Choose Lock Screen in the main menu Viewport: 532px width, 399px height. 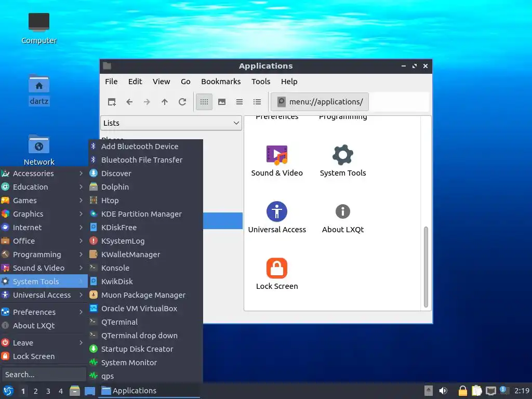(44, 356)
